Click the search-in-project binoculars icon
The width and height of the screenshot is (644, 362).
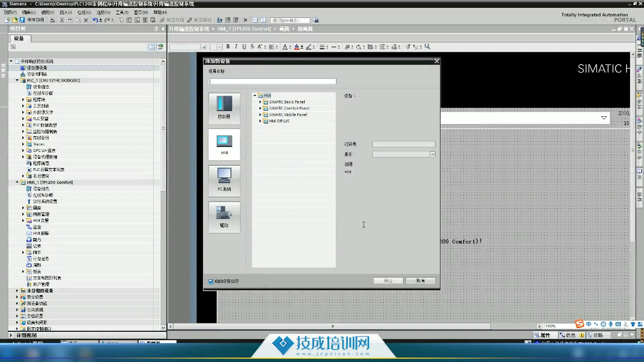[316, 20]
